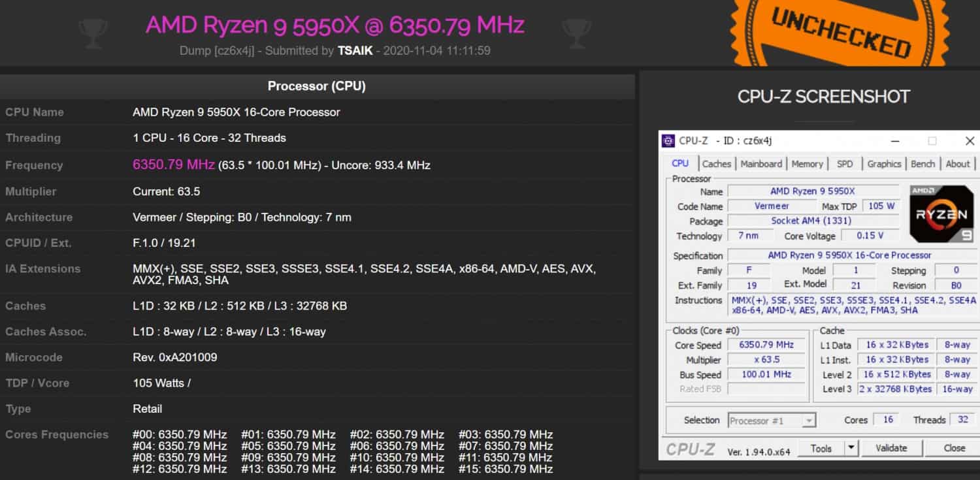The width and height of the screenshot is (980, 480).
Task: Open the Bench tab
Action: tap(923, 164)
